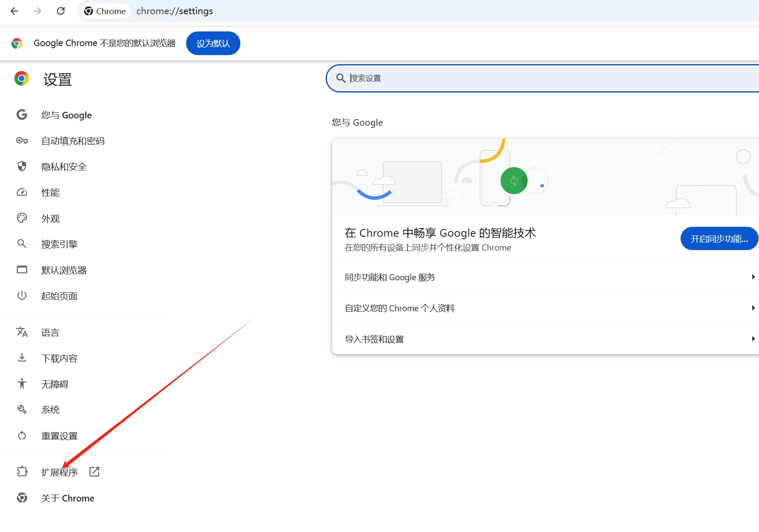Image resolution: width=759 pixels, height=532 pixels.
Task: Click the gray Chrome icon for 关于
Action: click(x=22, y=498)
